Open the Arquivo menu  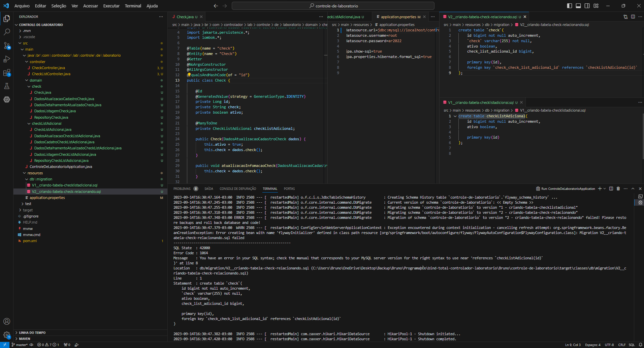click(x=22, y=6)
